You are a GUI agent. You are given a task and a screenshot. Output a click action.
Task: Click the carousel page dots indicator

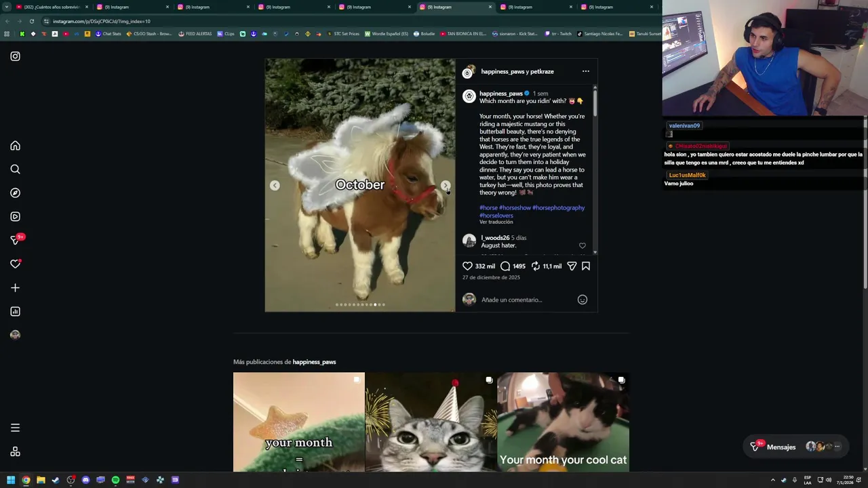click(360, 304)
